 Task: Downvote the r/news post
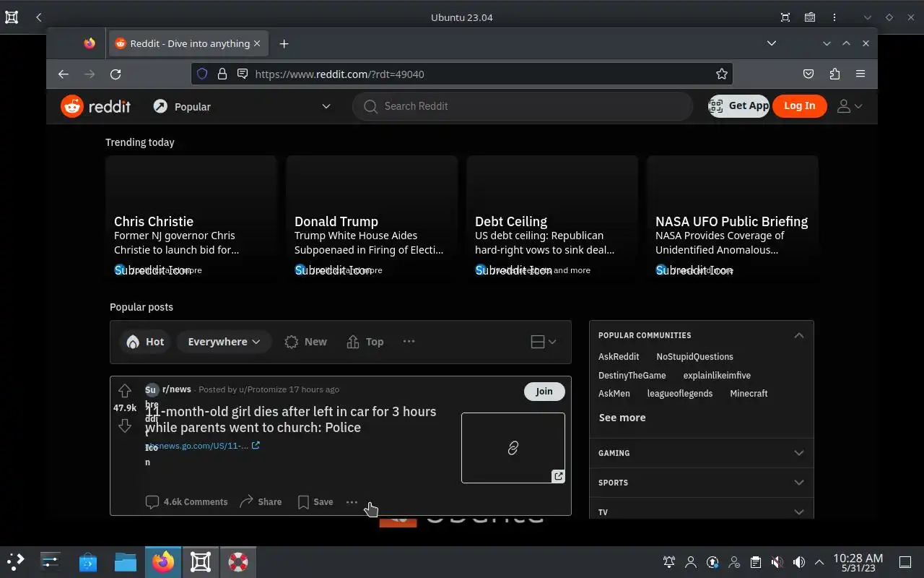125,426
